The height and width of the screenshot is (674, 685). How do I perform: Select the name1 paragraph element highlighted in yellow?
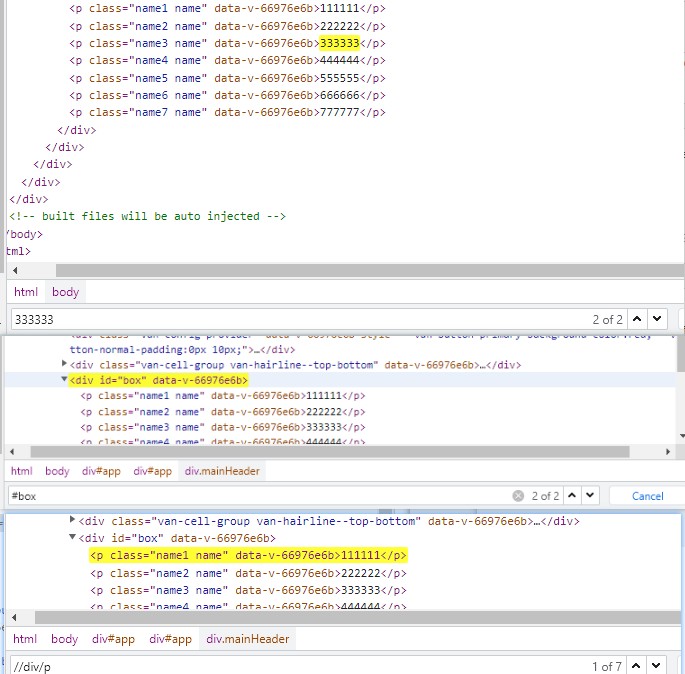[x=248, y=555]
